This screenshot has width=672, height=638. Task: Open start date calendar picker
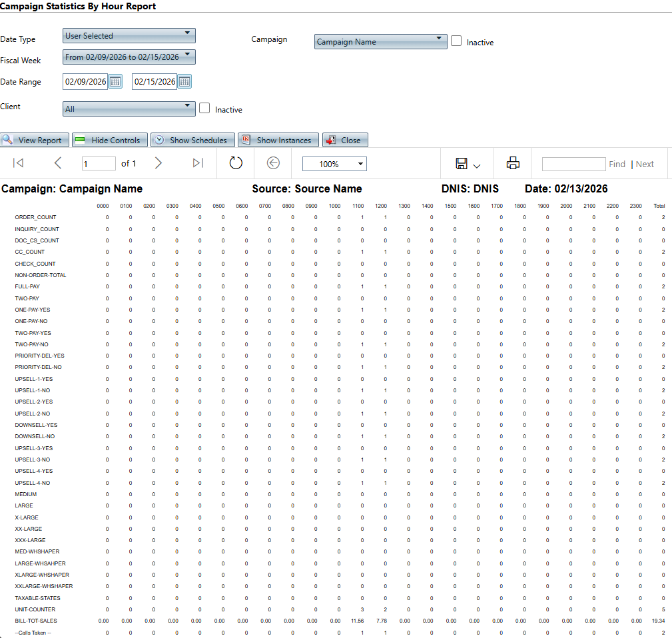pyautogui.click(x=115, y=82)
